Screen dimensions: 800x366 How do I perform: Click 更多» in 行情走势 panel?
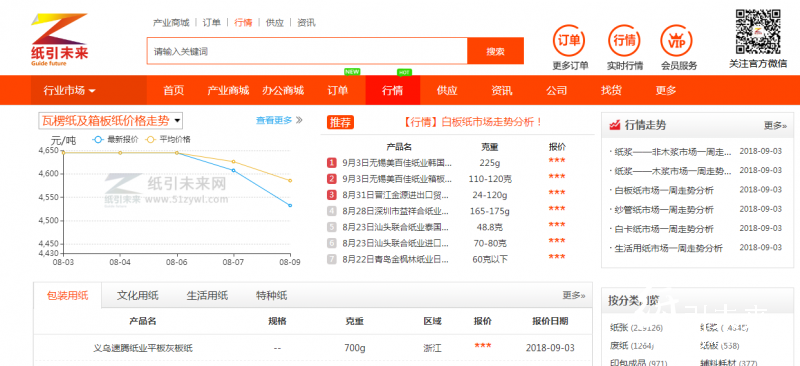[x=775, y=125]
